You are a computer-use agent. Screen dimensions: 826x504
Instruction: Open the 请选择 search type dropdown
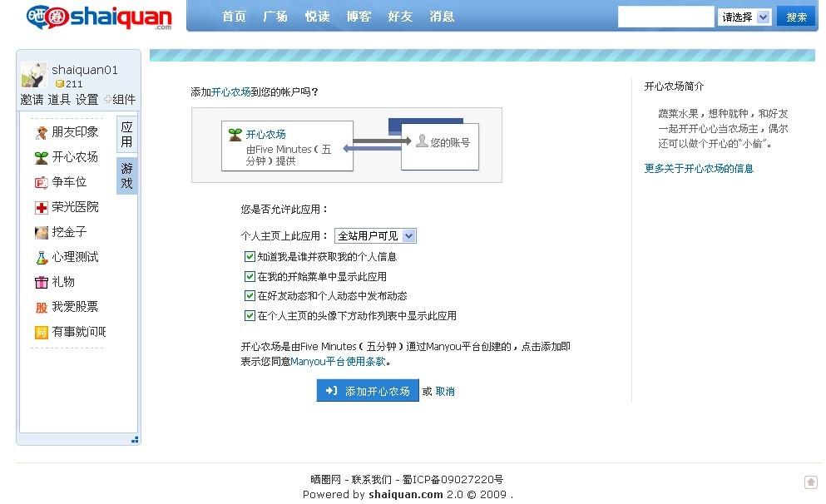(x=744, y=17)
